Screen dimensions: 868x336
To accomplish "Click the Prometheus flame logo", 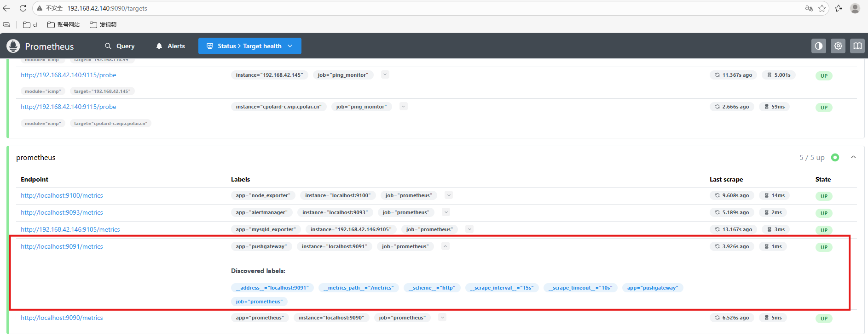I will [13, 46].
